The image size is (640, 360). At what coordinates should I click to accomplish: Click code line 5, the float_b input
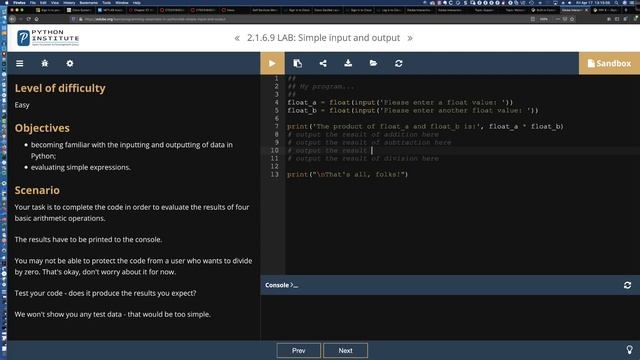[413, 111]
